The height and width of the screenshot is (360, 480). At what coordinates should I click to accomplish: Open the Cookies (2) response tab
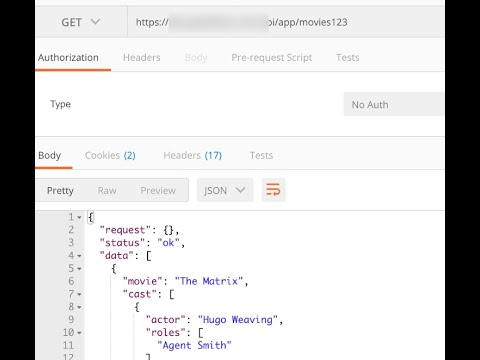tap(110, 155)
